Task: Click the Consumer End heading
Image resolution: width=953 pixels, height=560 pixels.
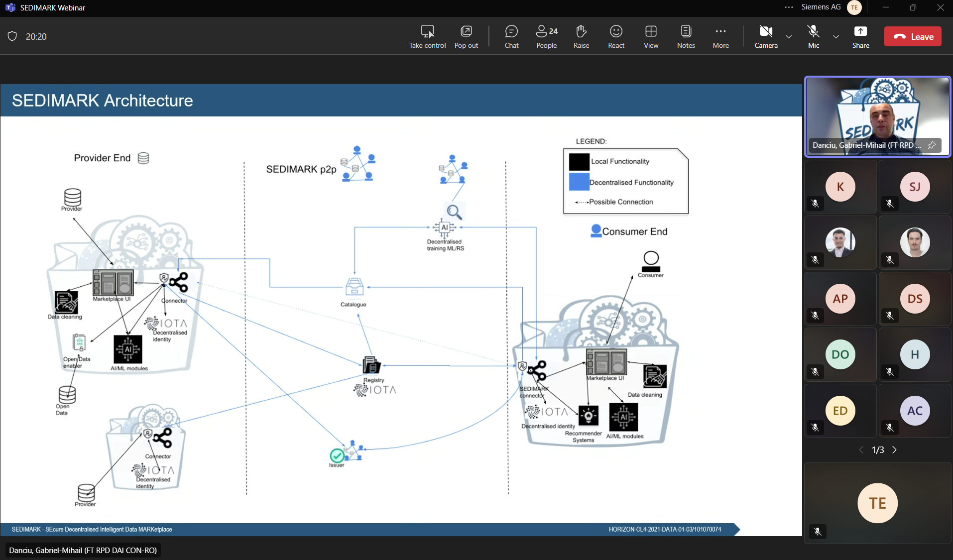Action: (635, 231)
